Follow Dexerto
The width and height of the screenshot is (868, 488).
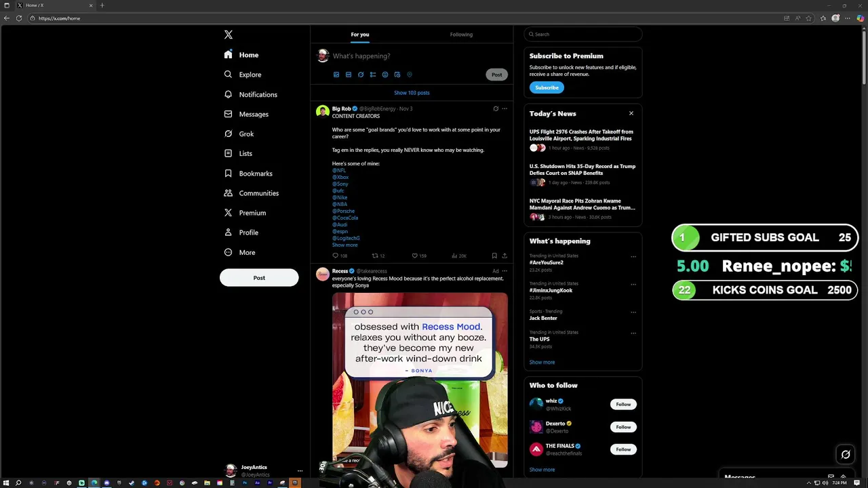pyautogui.click(x=623, y=427)
